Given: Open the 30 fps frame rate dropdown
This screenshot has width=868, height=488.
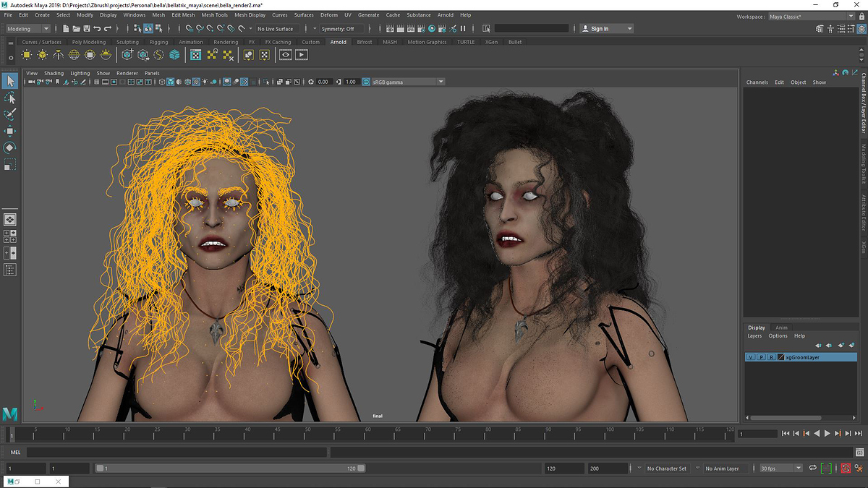Looking at the screenshot, I should (780, 468).
